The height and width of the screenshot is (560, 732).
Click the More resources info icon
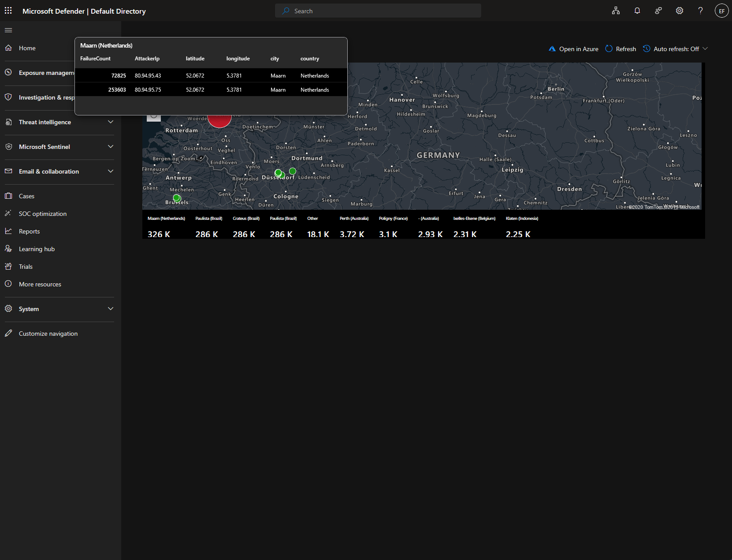(8, 284)
